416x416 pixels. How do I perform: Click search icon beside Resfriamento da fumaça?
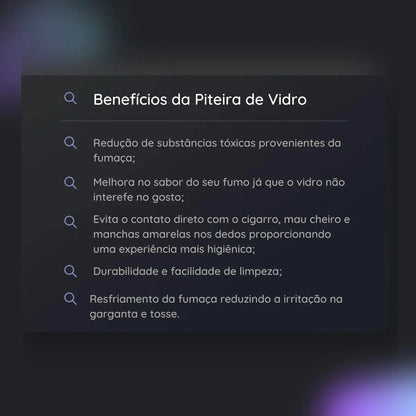[x=70, y=299]
